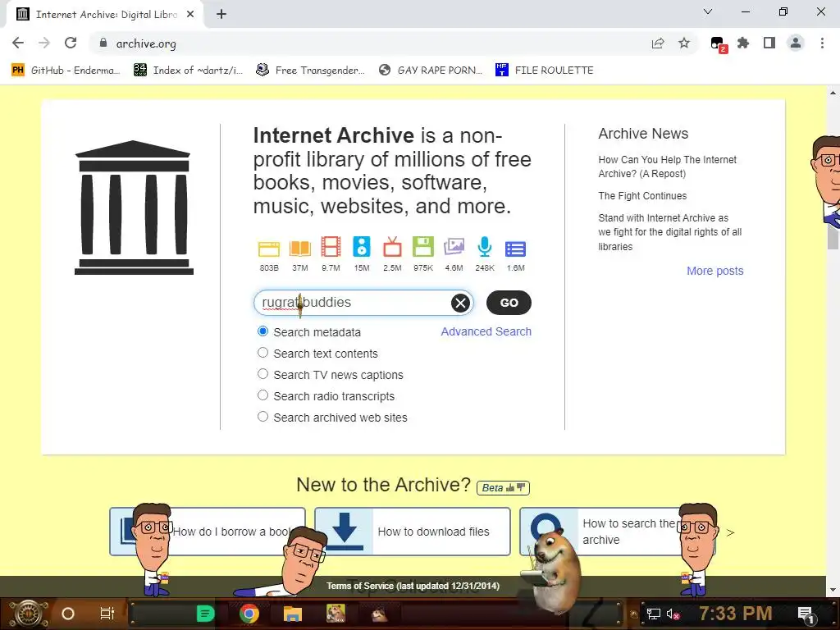Open 'How Can You Help The Internet Archive' post
This screenshot has height=630, width=840.
(x=667, y=167)
